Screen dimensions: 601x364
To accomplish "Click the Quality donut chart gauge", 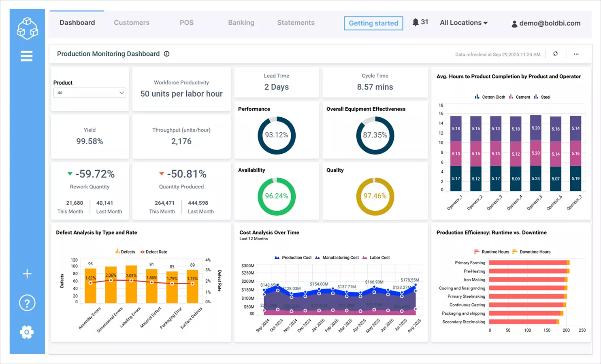I will click(x=375, y=197).
